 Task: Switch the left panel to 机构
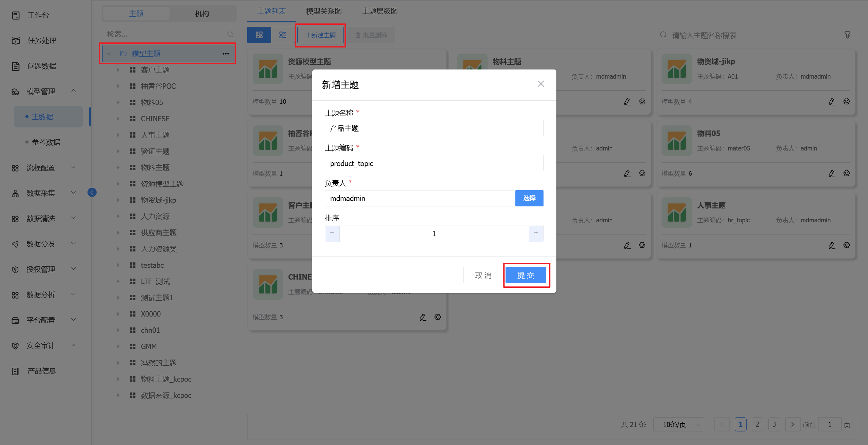(202, 14)
